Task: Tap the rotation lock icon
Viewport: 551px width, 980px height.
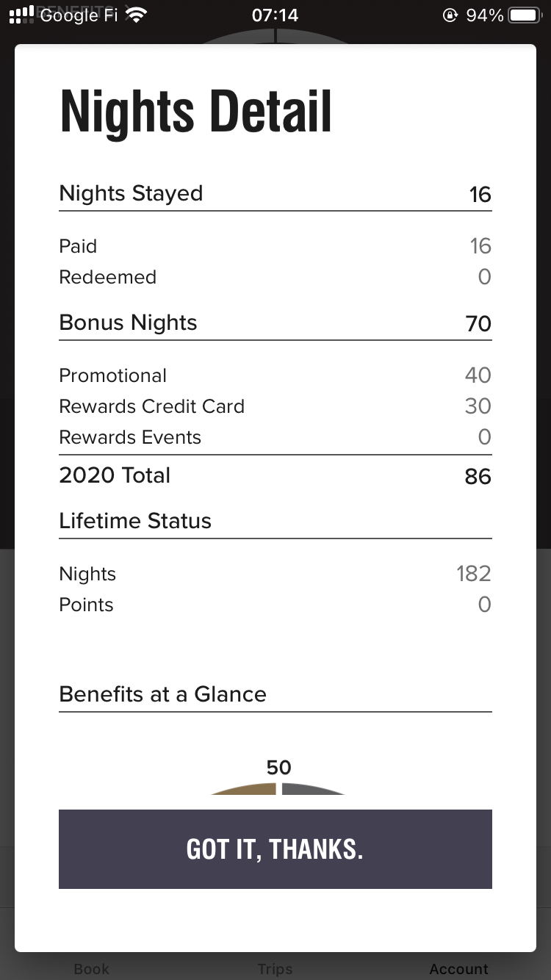Action: tap(450, 15)
